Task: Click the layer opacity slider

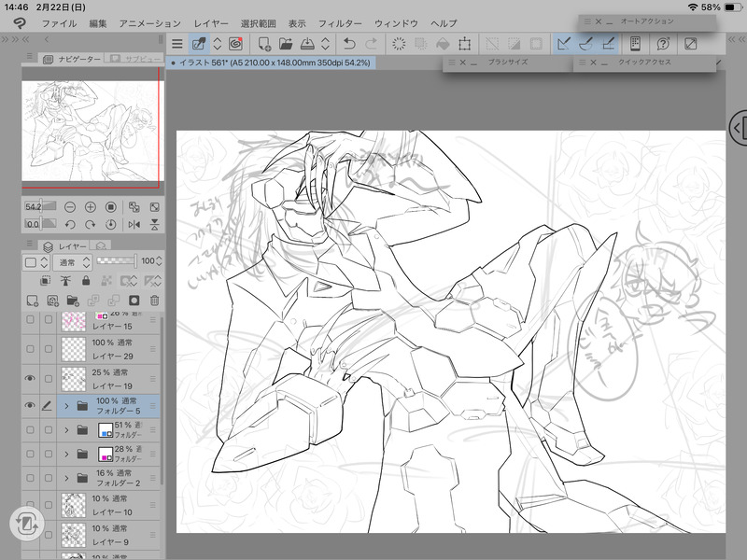Action: tap(116, 262)
